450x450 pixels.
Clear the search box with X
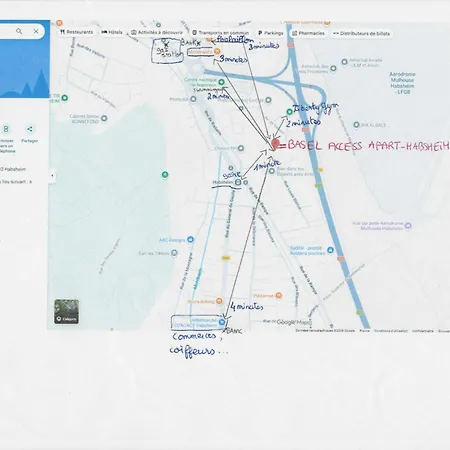coord(36,31)
